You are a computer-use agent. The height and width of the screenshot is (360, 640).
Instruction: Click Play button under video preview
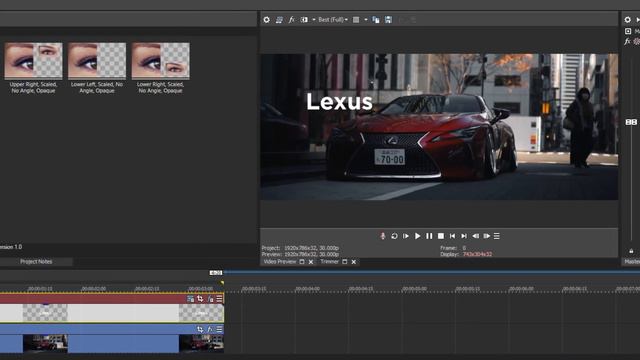pos(417,236)
